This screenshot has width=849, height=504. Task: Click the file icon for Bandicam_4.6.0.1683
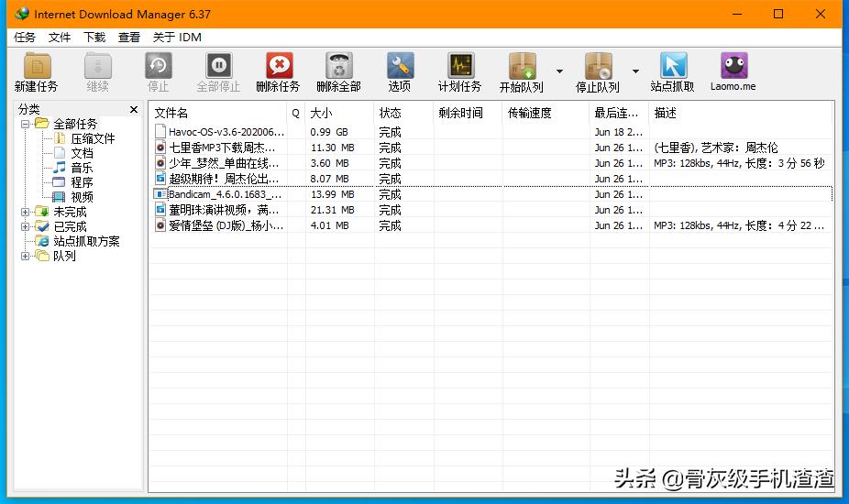(x=160, y=193)
